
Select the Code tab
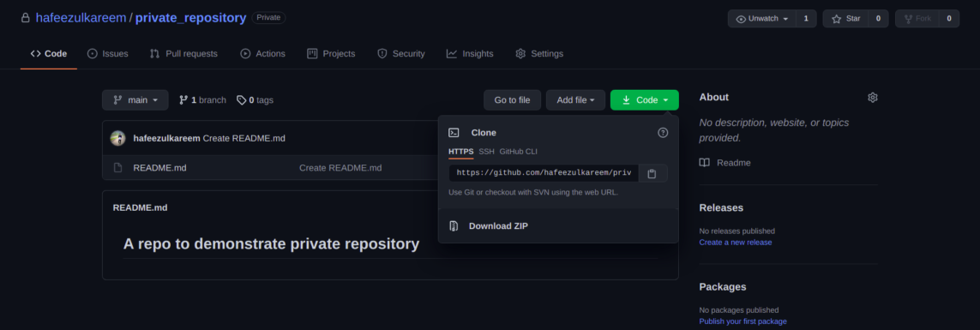[x=49, y=54]
